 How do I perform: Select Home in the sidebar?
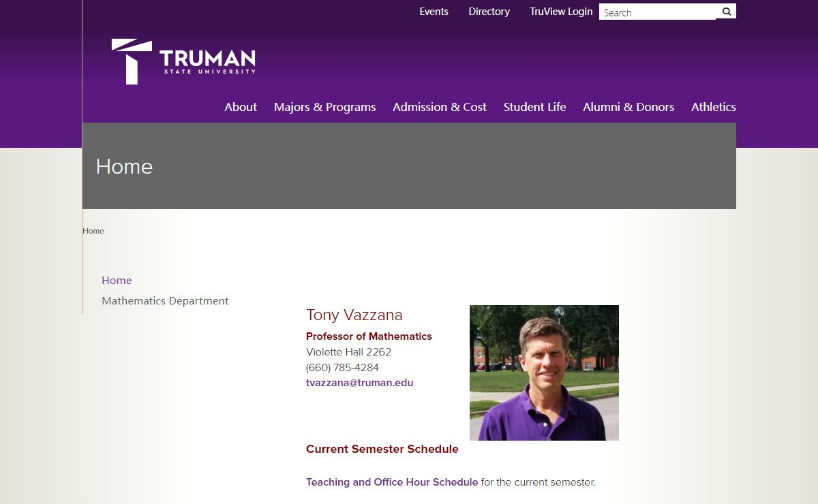pos(117,280)
